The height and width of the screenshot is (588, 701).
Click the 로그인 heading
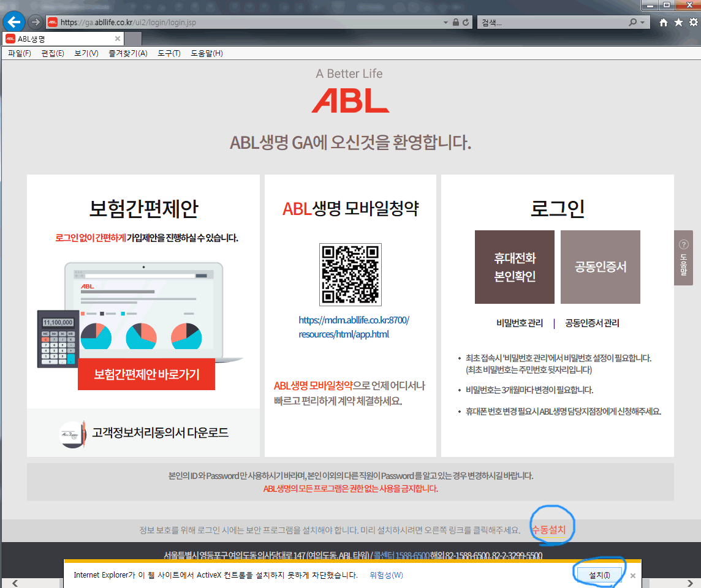click(558, 209)
